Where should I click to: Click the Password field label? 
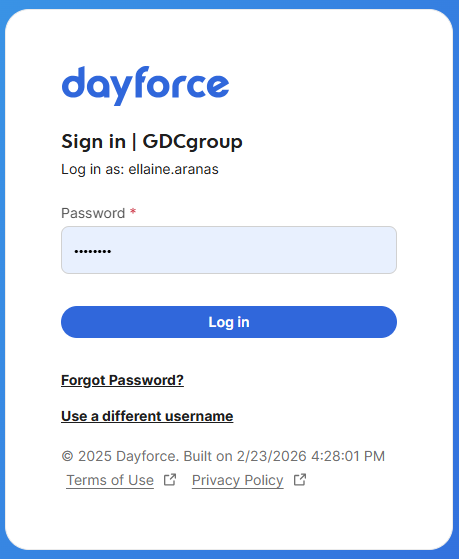pos(93,213)
